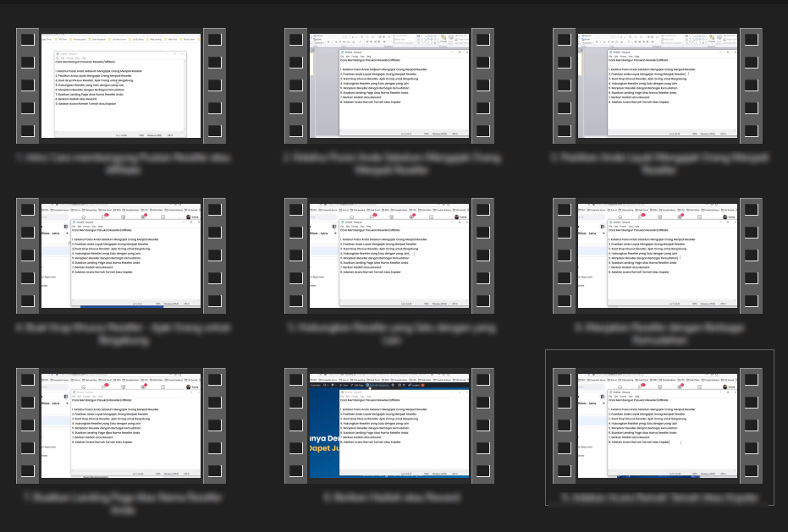Play video 4 thumbnail, Buat Grup Khusus Reseller
Viewport: 788px width, 532px height.
click(x=120, y=257)
